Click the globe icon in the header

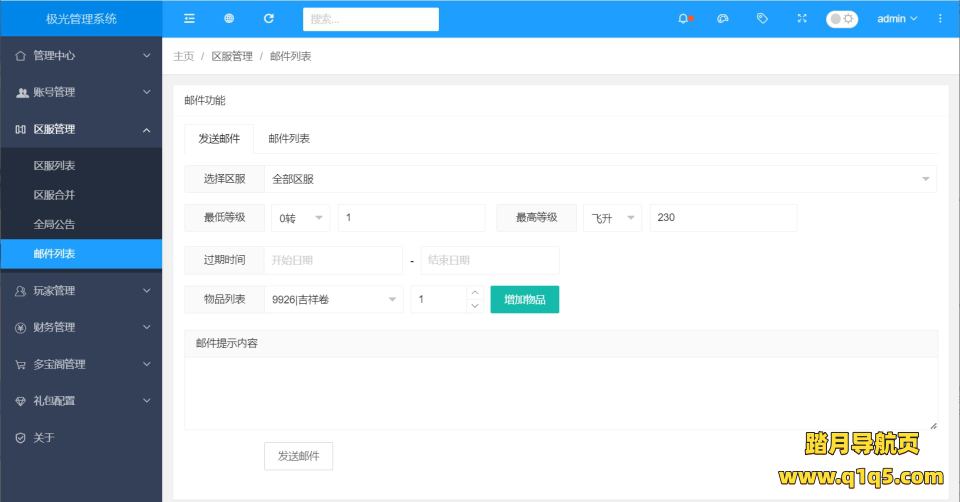(x=229, y=18)
